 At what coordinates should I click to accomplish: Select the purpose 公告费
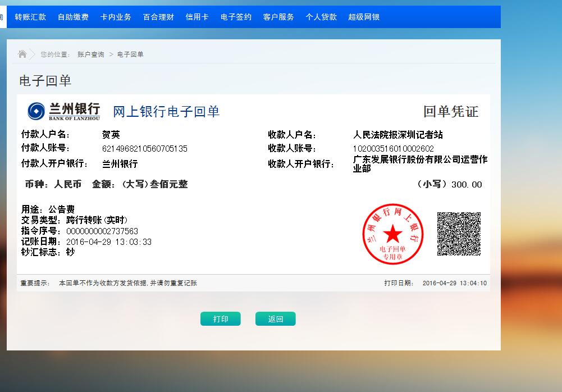(62, 209)
